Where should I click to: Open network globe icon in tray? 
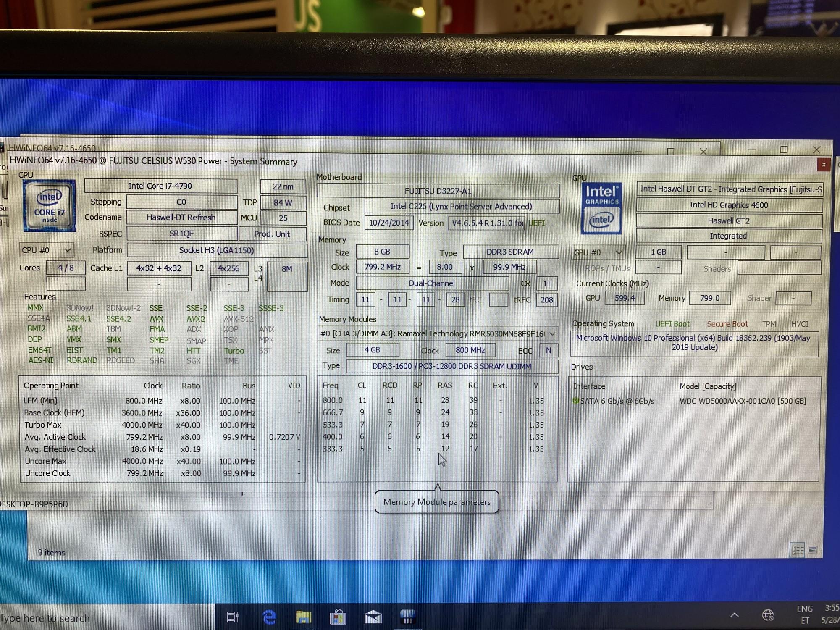pyautogui.click(x=768, y=615)
